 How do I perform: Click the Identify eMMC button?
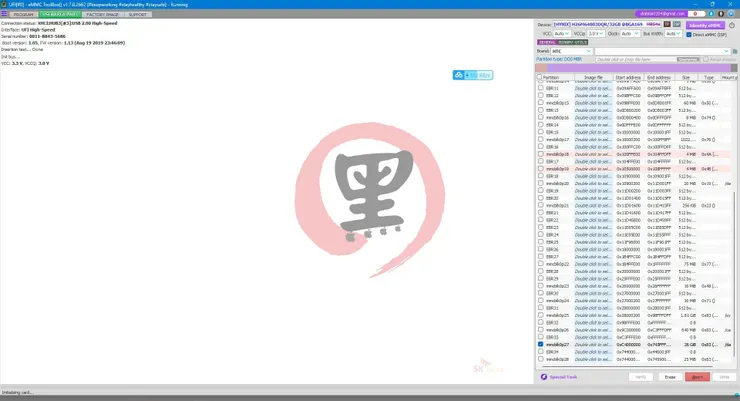click(x=705, y=25)
